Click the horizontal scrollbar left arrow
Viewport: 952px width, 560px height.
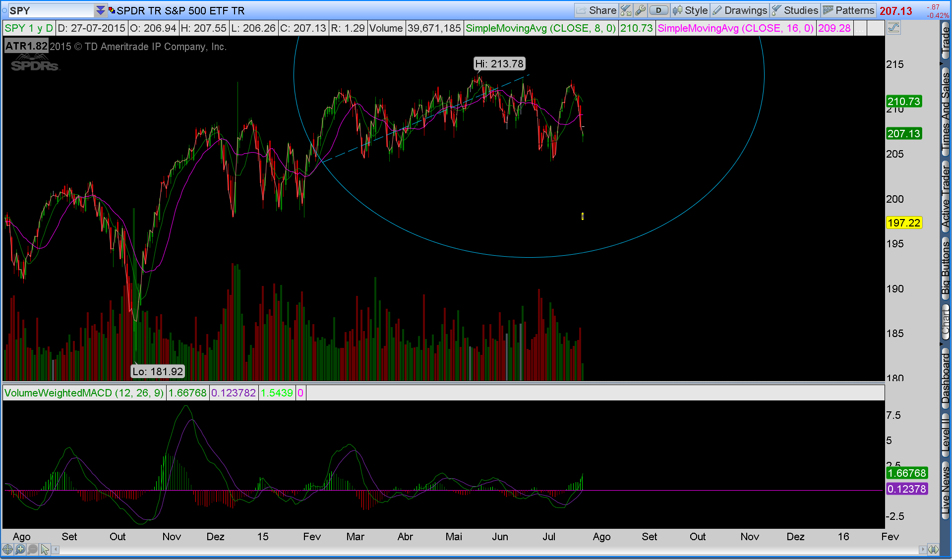(x=56, y=549)
